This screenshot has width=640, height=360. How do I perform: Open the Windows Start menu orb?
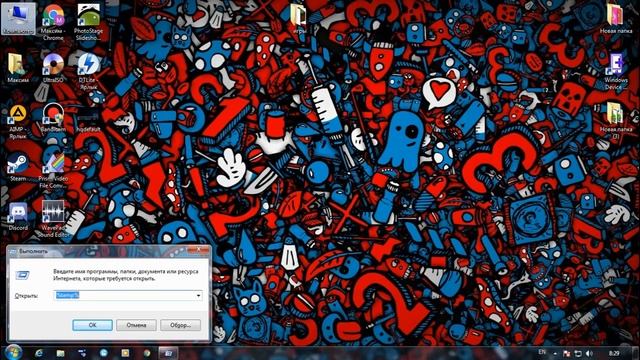[13, 352]
